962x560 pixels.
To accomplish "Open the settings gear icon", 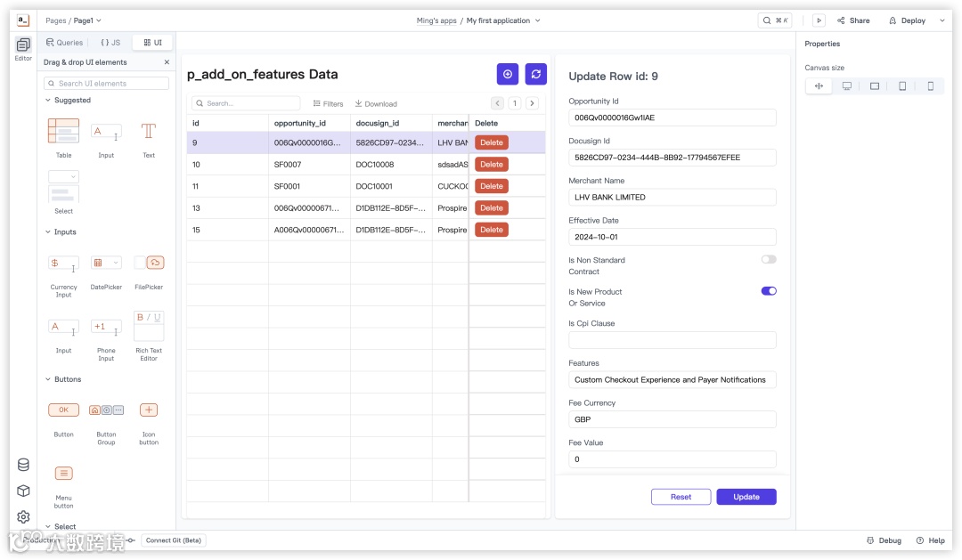I will (x=23, y=517).
